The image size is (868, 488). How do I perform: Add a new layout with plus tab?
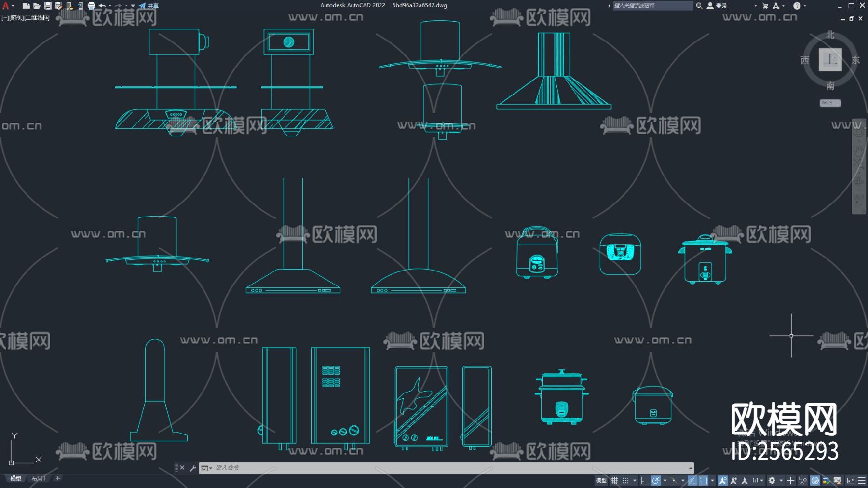(58, 478)
